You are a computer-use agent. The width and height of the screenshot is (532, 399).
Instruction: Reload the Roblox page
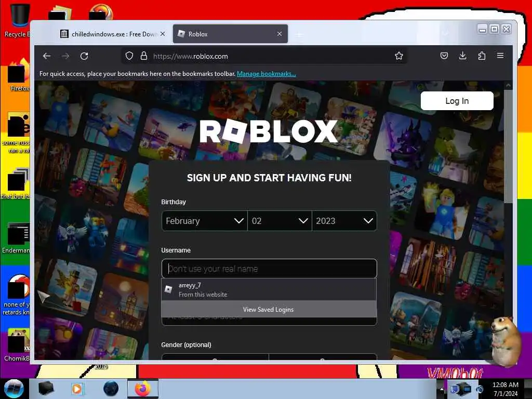coord(84,56)
